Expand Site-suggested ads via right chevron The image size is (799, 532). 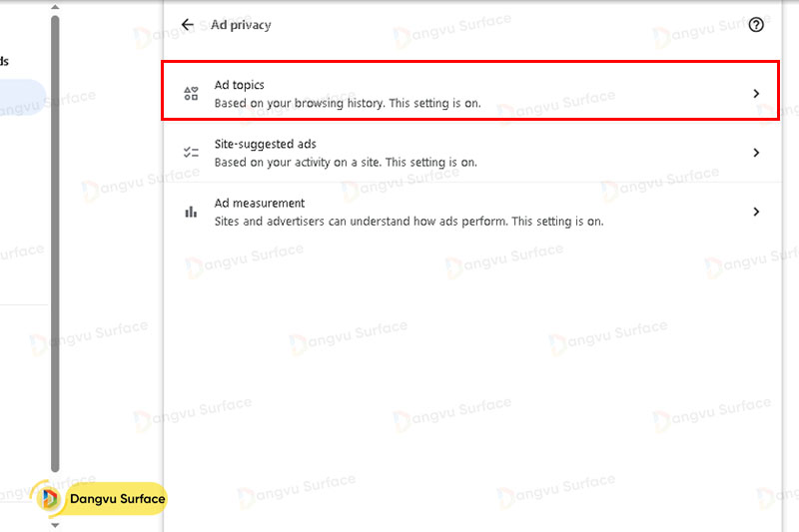pos(756,153)
